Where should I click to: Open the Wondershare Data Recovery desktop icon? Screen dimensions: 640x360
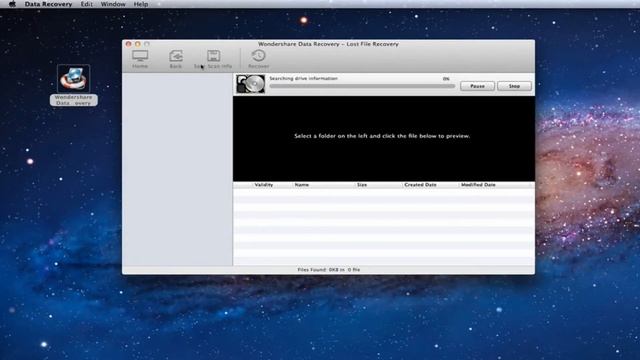tap(74, 85)
